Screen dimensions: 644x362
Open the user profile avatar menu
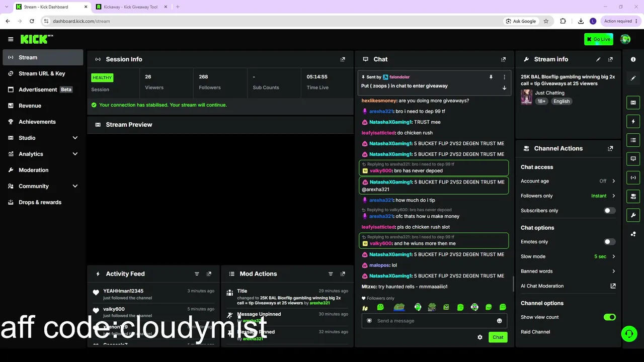coord(625,39)
